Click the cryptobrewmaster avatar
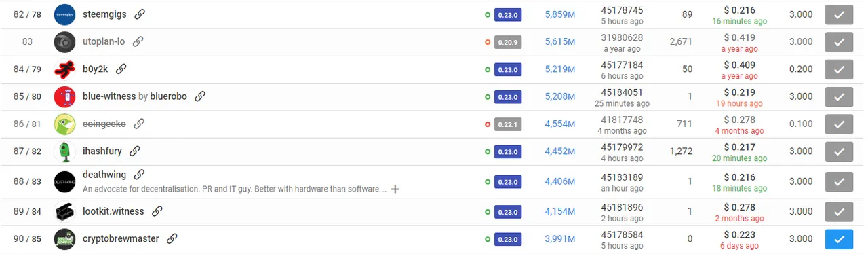 coord(64,238)
